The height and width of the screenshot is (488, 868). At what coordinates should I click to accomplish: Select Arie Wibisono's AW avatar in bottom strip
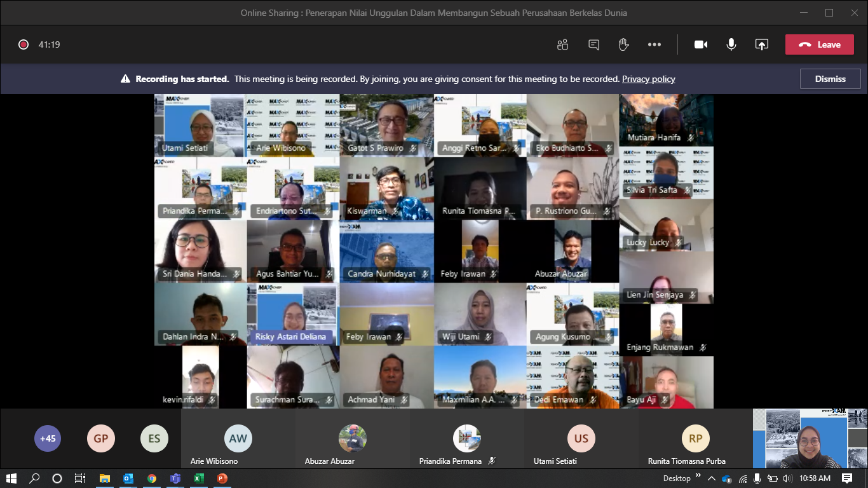point(238,438)
